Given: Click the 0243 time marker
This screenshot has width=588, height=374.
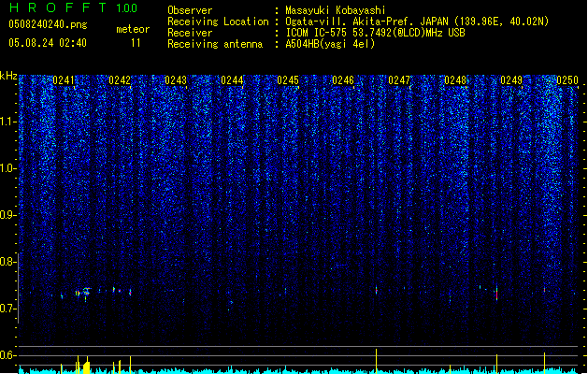Looking at the screenshot, I should (176, 80).
